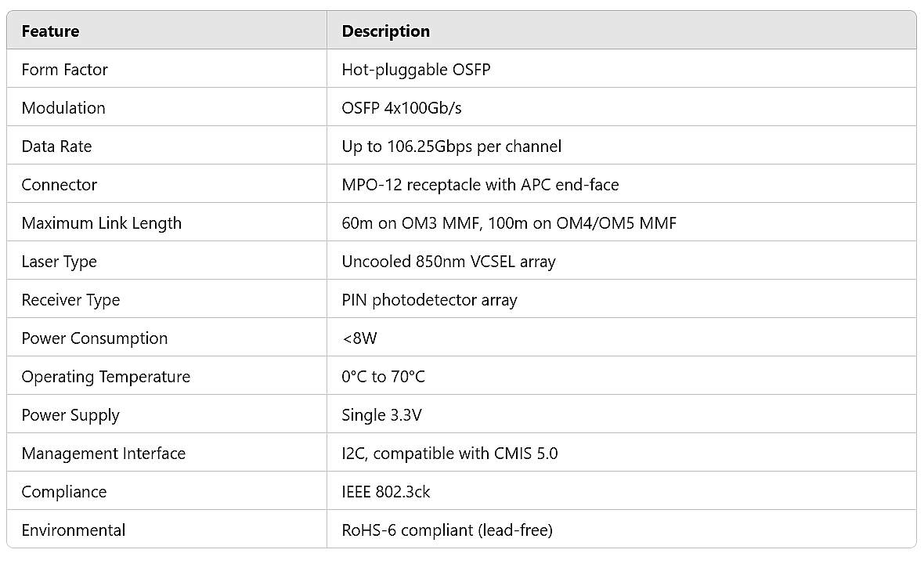This screenshot has height=564, width=924.
Task: Click the RoHS-6 compliant description
Action: pyautogui.click(x=447, y=530)
